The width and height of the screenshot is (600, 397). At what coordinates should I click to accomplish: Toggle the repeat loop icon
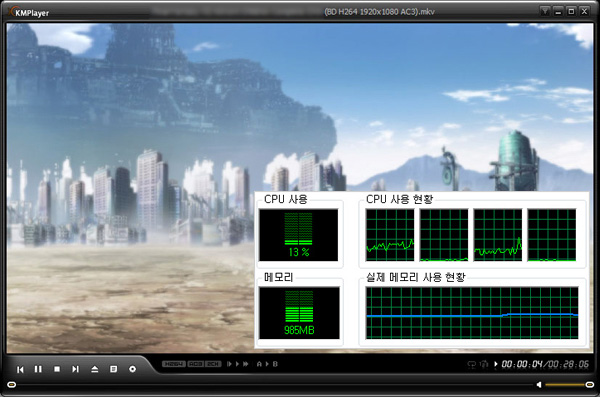[x=472, y=364]
